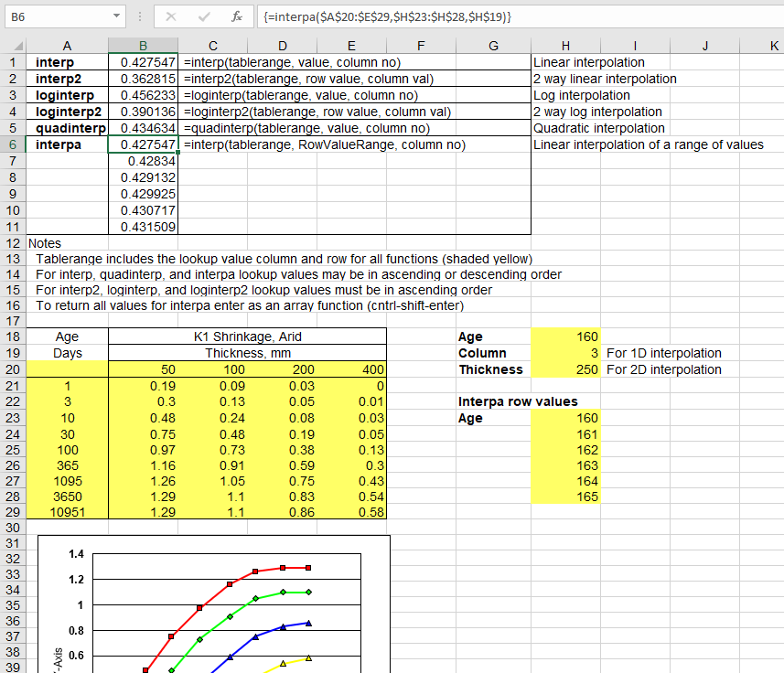Click the Cancel X icon in formula bar
Screen dimensions: 784x673
click(172, 16)
